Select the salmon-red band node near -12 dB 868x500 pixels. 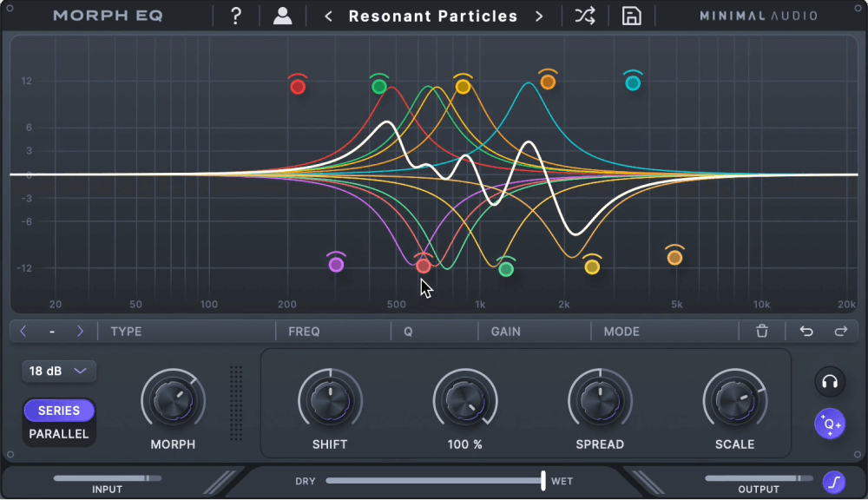424,266
